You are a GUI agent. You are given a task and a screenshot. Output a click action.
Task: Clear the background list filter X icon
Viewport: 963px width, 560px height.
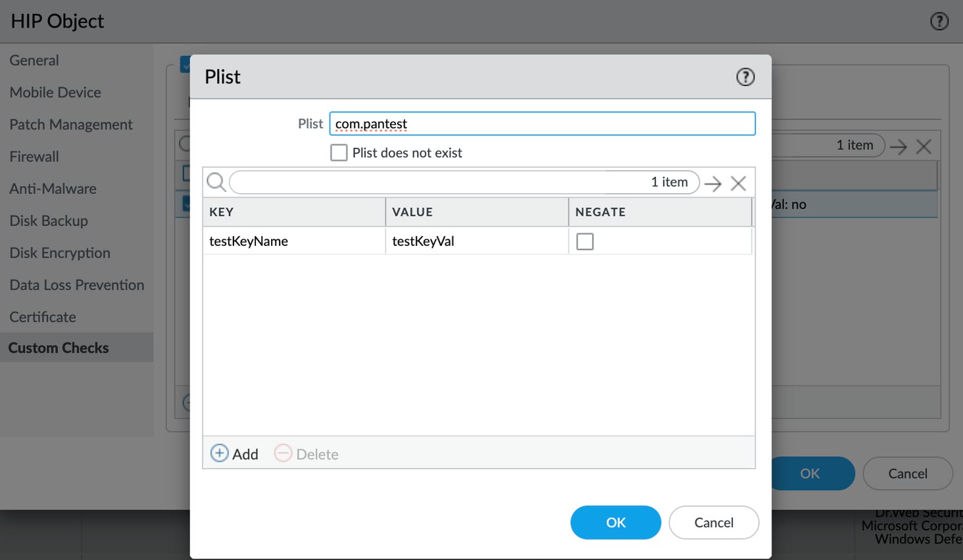924,147
